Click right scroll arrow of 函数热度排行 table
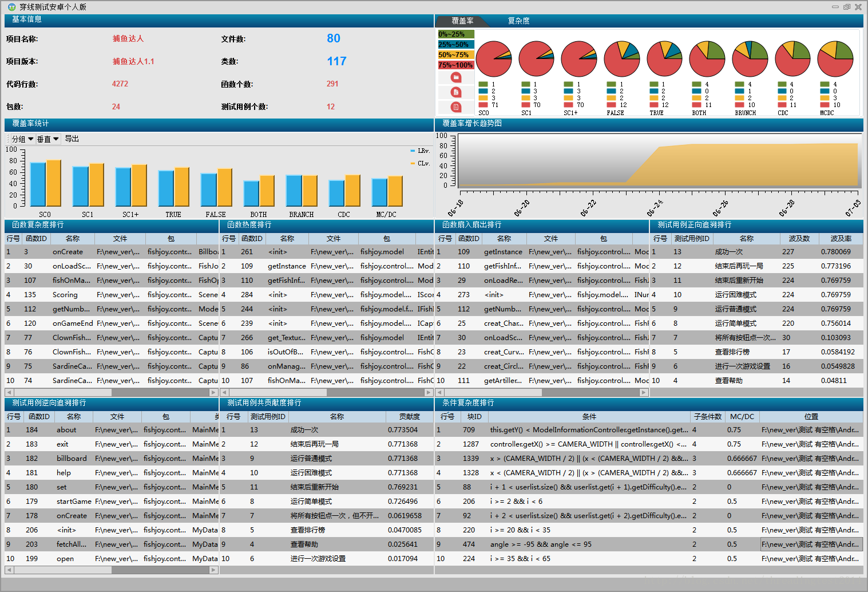 point(429,393)
